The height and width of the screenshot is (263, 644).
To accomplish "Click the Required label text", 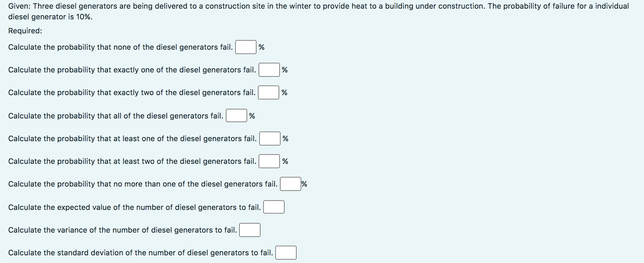I will (25, 31).
